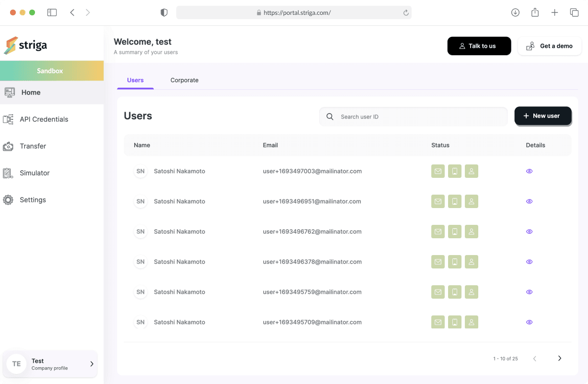Viewport: 588px width, 384px height.
Task: View details of user+1693497003@mailinator.com
Action: 529,171
